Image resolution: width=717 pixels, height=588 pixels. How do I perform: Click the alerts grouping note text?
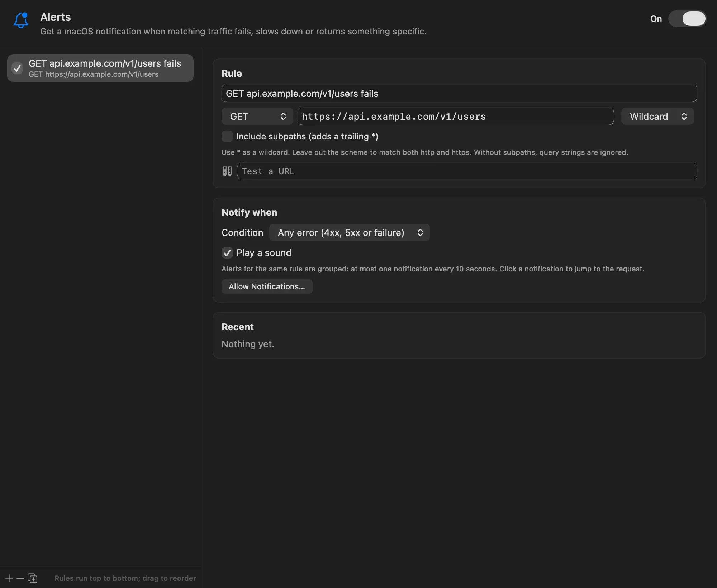point(433,269)
